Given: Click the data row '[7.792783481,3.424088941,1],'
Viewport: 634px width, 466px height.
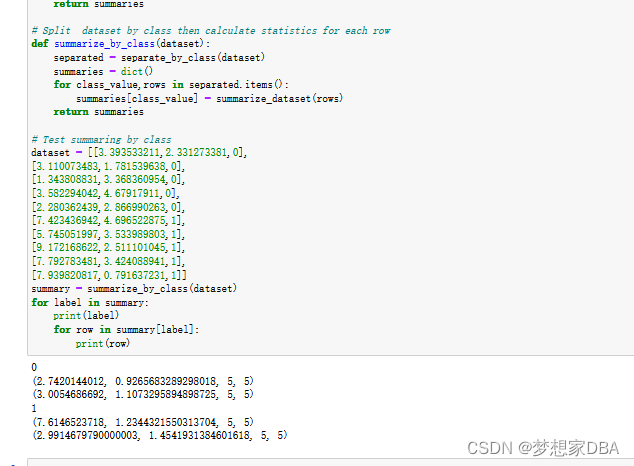Looking at the screenshot, I should [x=108, y=261].
